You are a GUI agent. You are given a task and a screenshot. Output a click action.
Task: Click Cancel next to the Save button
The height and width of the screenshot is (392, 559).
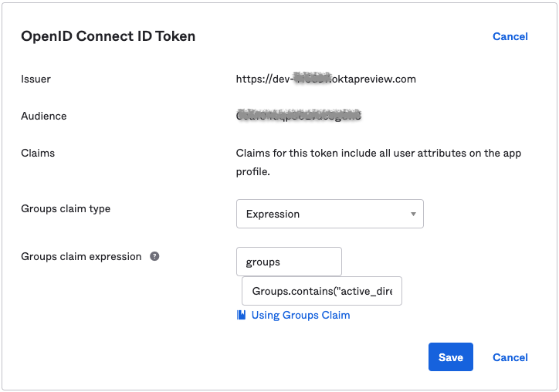tap(510, 357)
